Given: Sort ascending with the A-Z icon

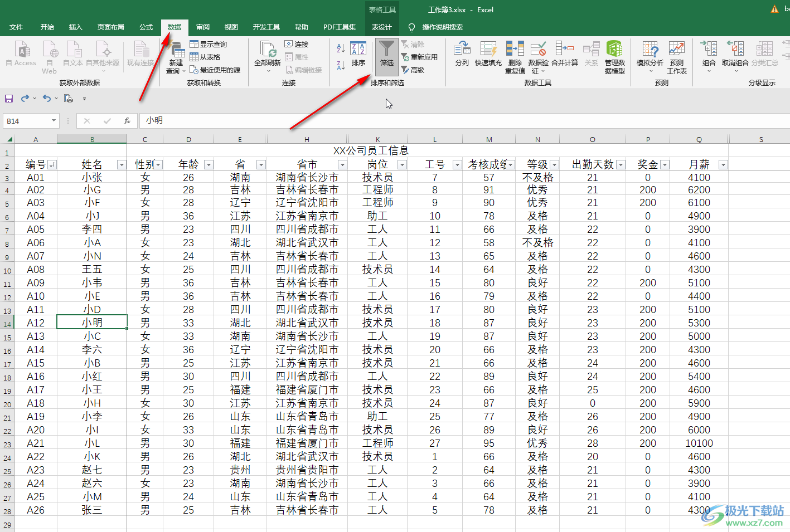Looking at the screenshot, I should 341,48.
